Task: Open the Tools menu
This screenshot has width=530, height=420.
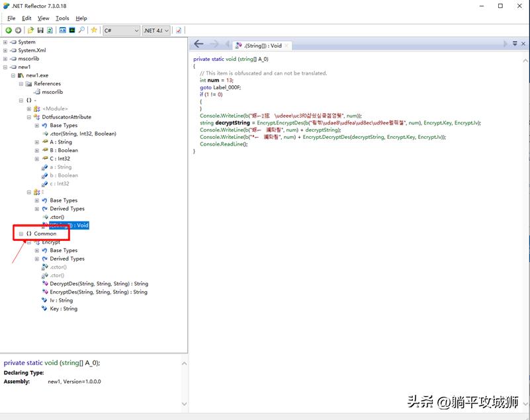Action: point(62,19)
